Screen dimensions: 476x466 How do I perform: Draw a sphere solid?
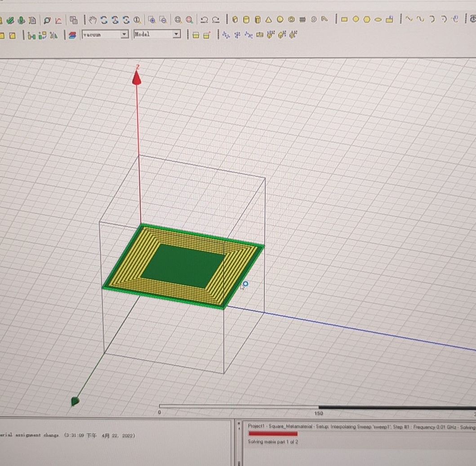280,20
